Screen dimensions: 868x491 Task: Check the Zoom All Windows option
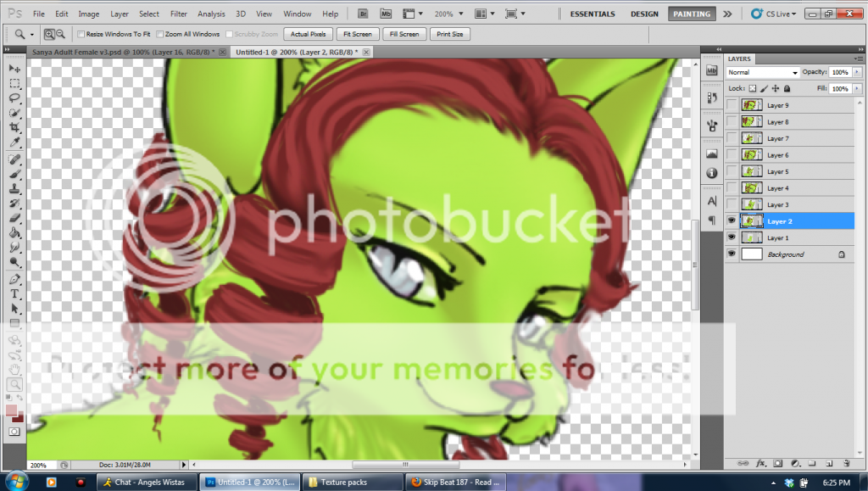point(160,34)
